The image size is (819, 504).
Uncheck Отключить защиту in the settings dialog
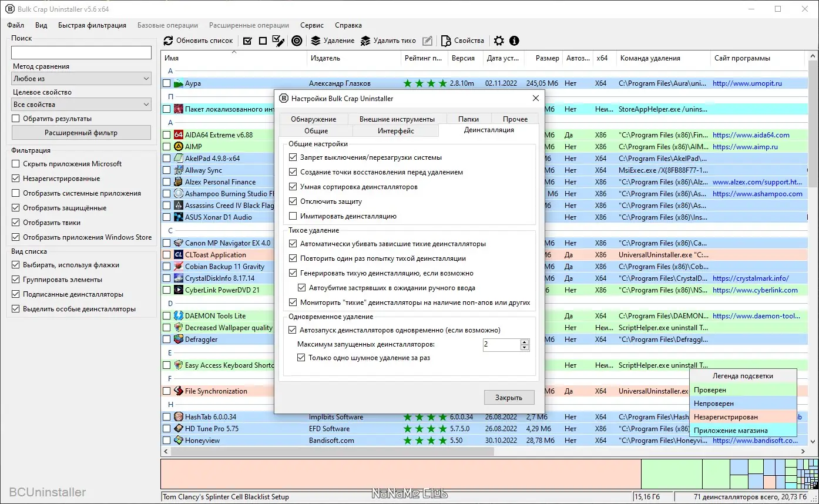293,201
